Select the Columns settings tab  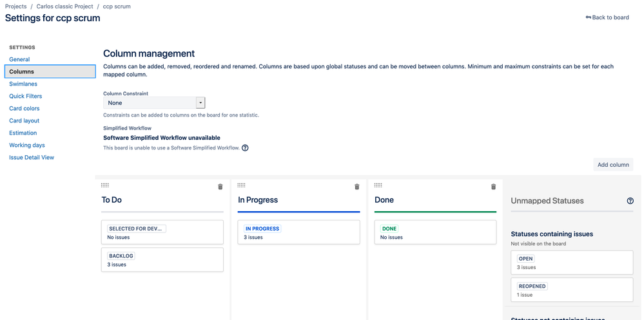tap(50, 71)
